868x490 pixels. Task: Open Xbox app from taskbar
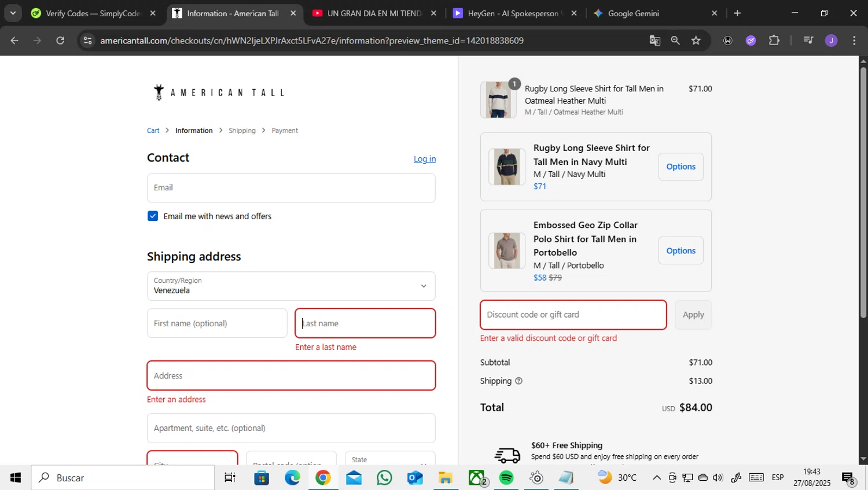(477, 478)
